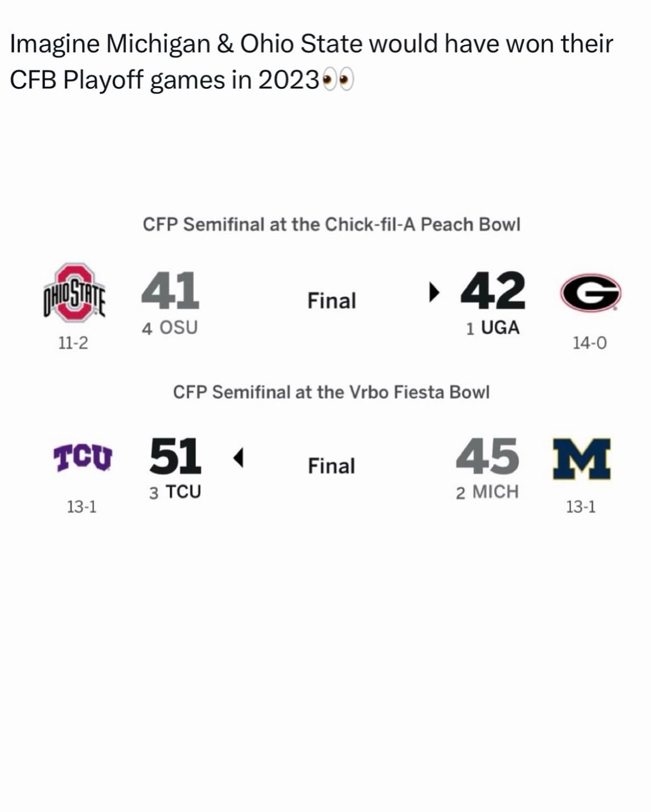Click Ohio State's score of 41
This screenshot has width=651, height=812.
[x=170, y=290]
